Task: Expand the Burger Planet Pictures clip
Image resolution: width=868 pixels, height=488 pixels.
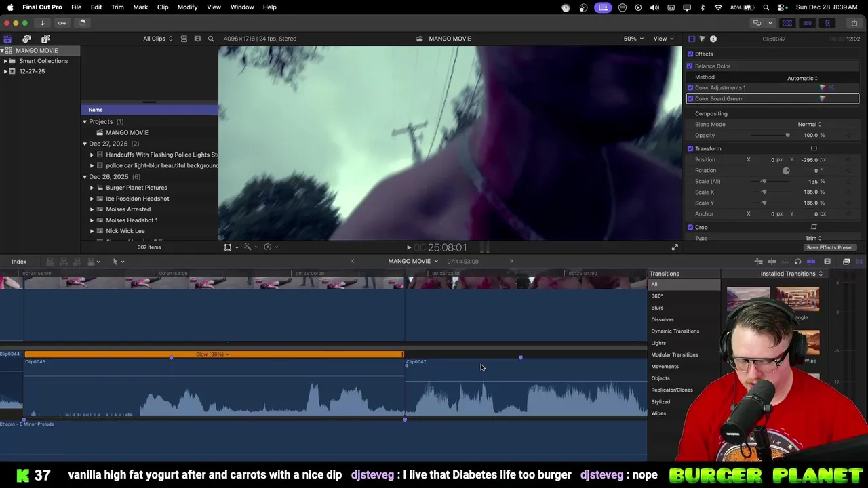Action: [92, 188]
